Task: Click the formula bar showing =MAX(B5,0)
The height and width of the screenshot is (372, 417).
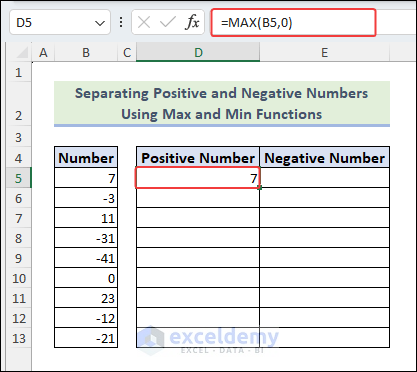Action: 293,23
